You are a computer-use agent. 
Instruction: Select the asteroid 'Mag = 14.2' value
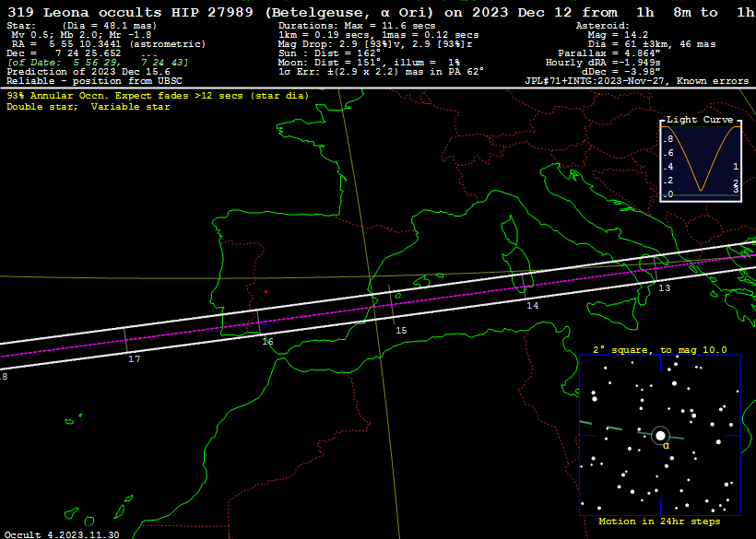click(618, 35)
